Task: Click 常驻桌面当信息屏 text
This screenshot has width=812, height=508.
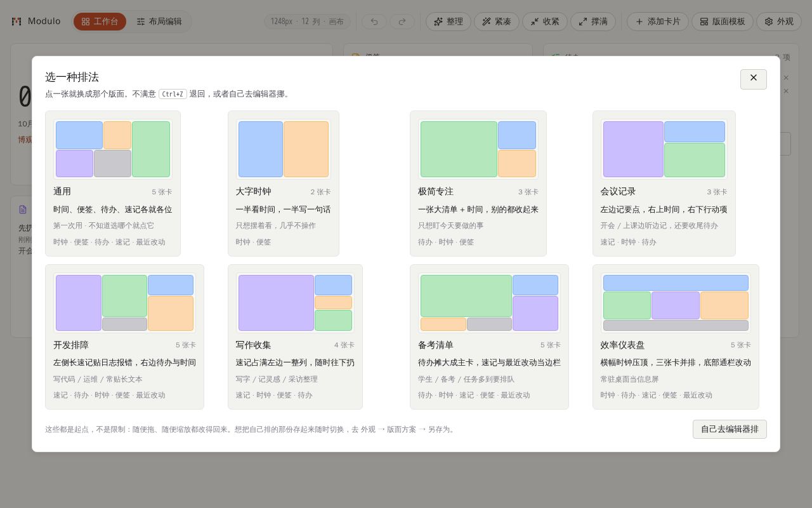Action: [x=630, y=379]
